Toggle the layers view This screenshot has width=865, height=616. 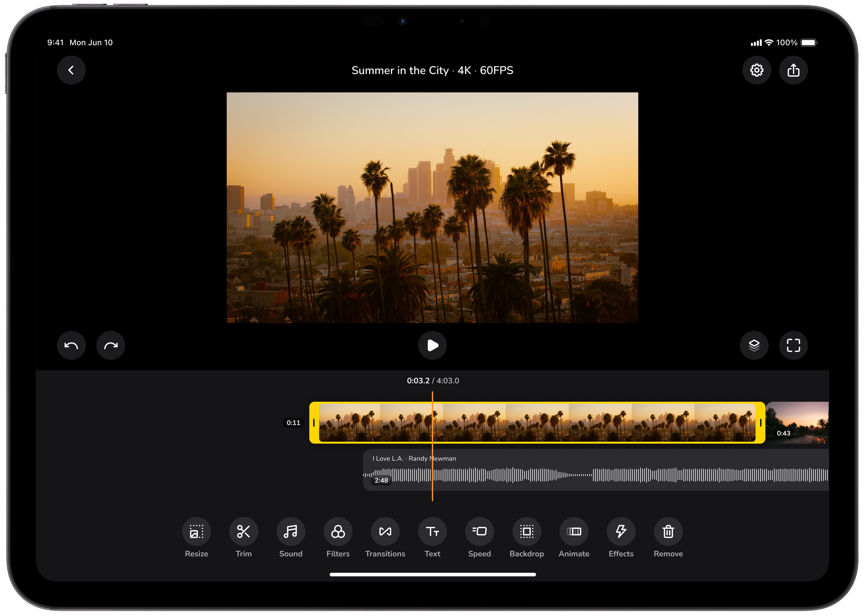[754, 345]
